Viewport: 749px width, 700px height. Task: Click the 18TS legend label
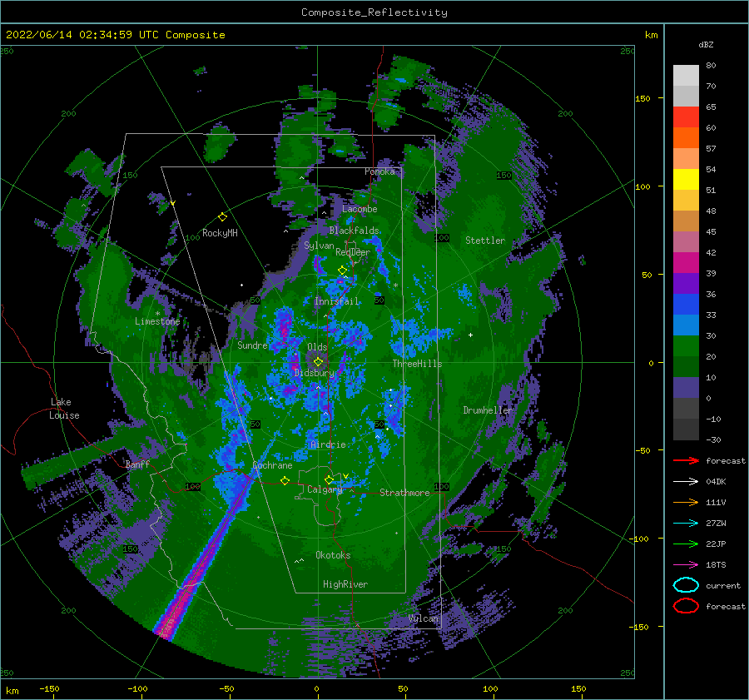[716, 565]
